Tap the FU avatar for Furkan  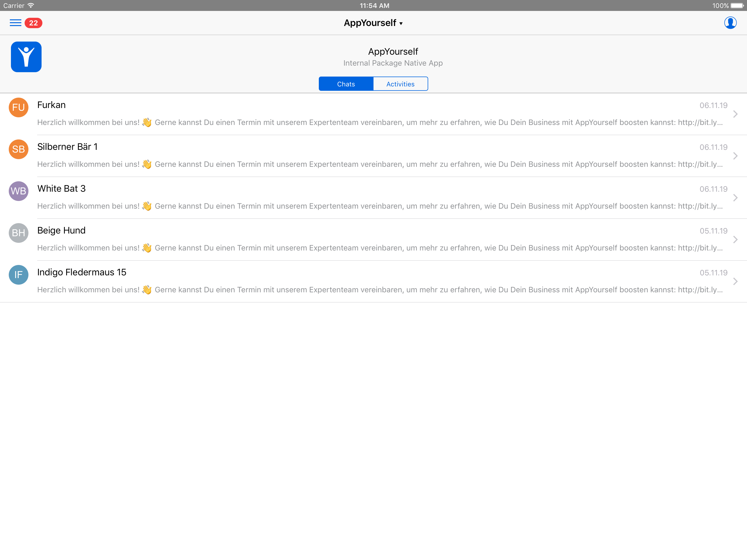(x=19, y=107)
